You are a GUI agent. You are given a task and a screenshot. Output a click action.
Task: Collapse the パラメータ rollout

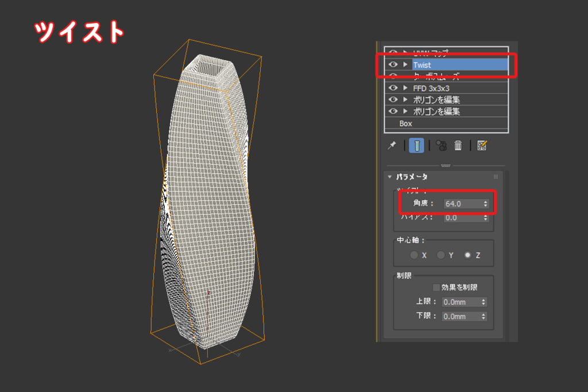click(390, 177)
